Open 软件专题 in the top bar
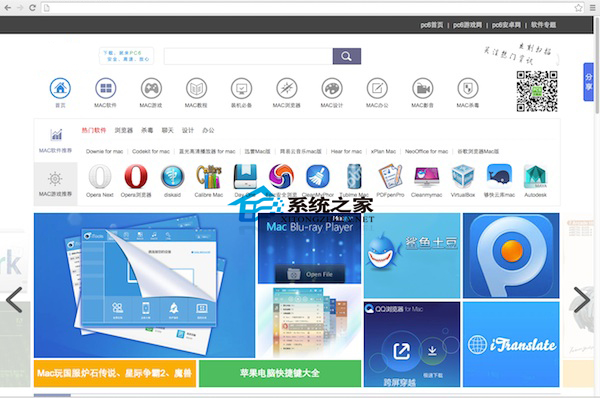This screenshot has width=600, height=398. pyautogui.click(x=543, y=25)
